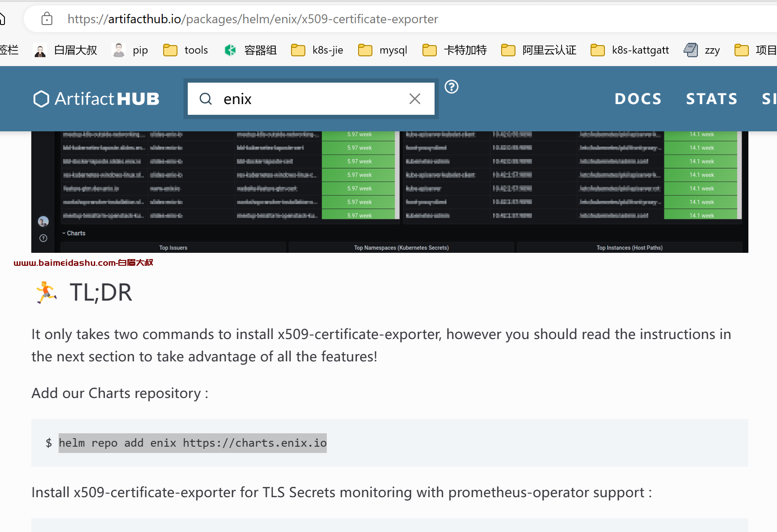This screenshot has height=532, width=777.
Task: Select the artifacthub.io URL in address bar
Action: [x=253, y=19]
